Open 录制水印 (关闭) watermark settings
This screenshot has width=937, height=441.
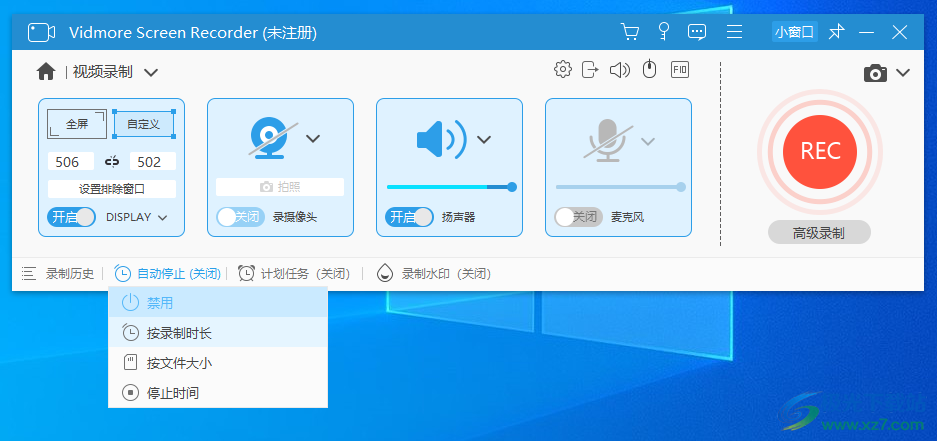tap(433, 274)
